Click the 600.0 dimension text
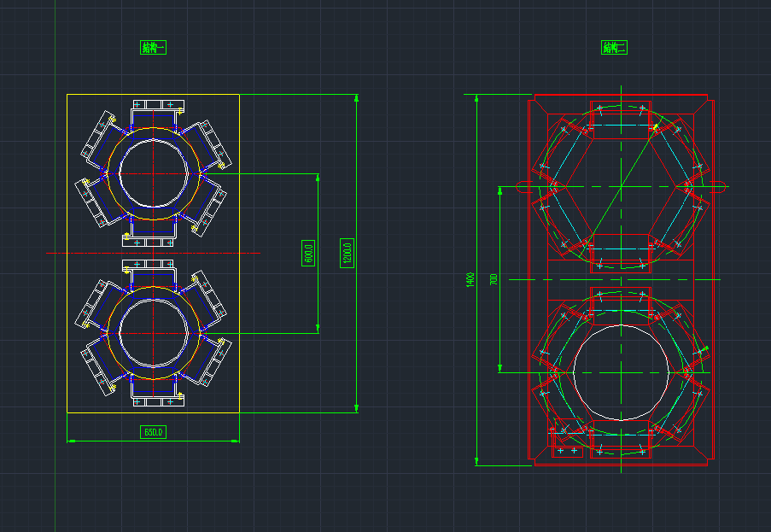 pos(309,253)
